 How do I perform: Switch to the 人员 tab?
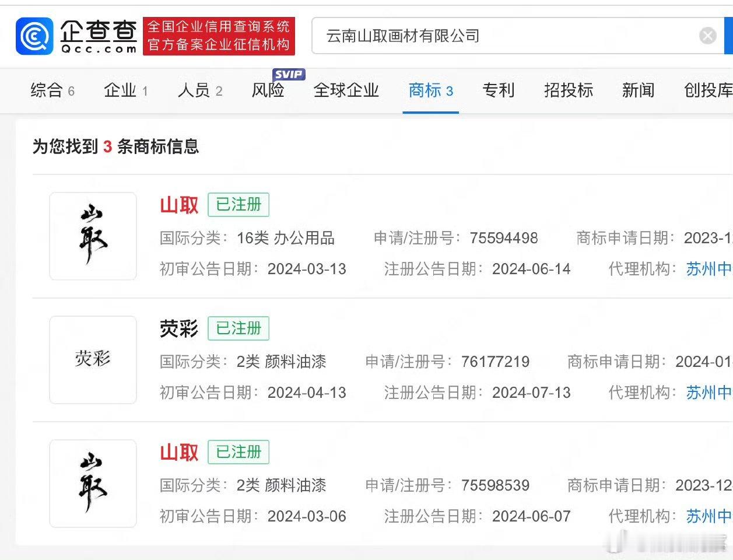coord(200,90)
